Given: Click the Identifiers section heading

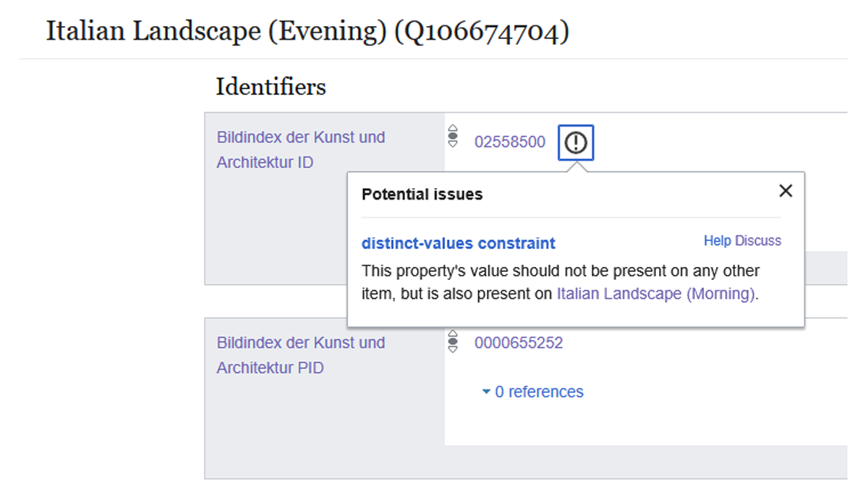Looking at the screenshot, I should coord(271,87).
